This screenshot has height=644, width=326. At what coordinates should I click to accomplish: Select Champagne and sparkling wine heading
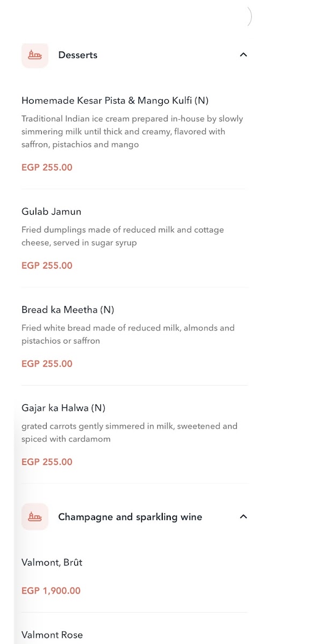click(130, 517)
